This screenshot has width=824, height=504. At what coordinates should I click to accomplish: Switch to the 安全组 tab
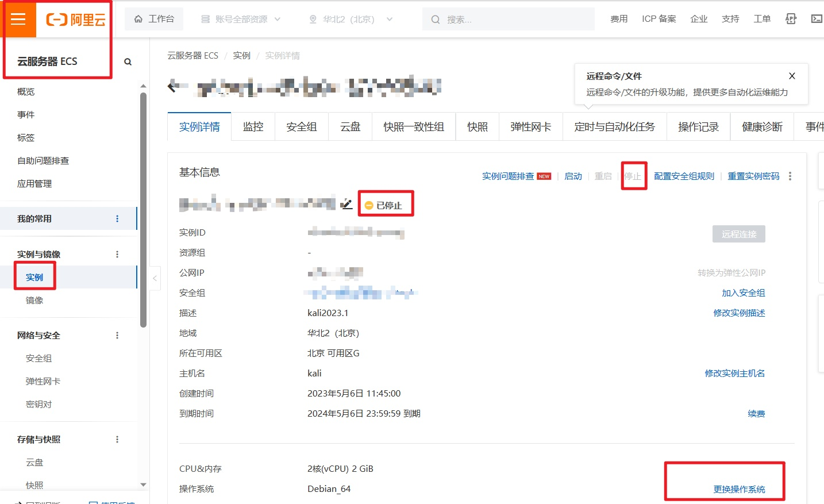pyautogui.click(x=302, y=127)
